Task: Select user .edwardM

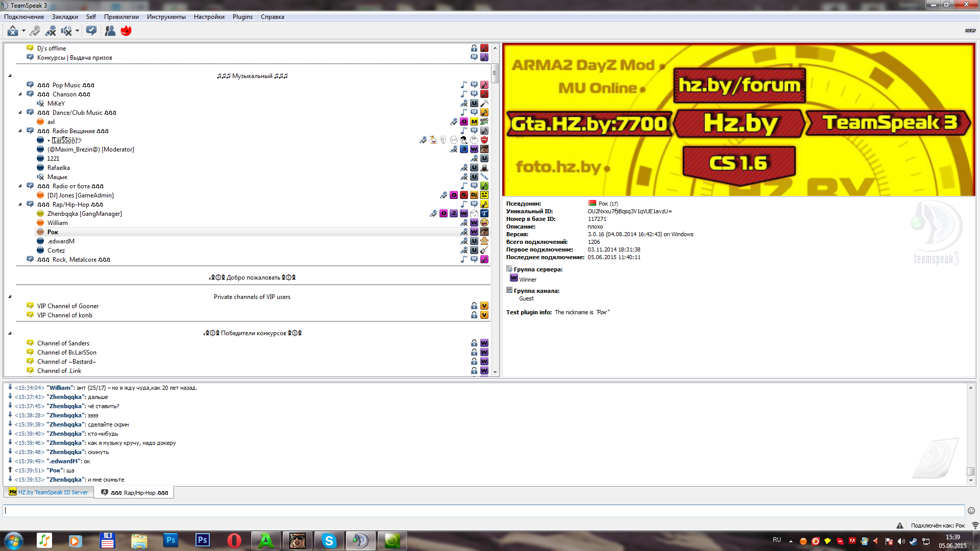Action: coord(61,241)
